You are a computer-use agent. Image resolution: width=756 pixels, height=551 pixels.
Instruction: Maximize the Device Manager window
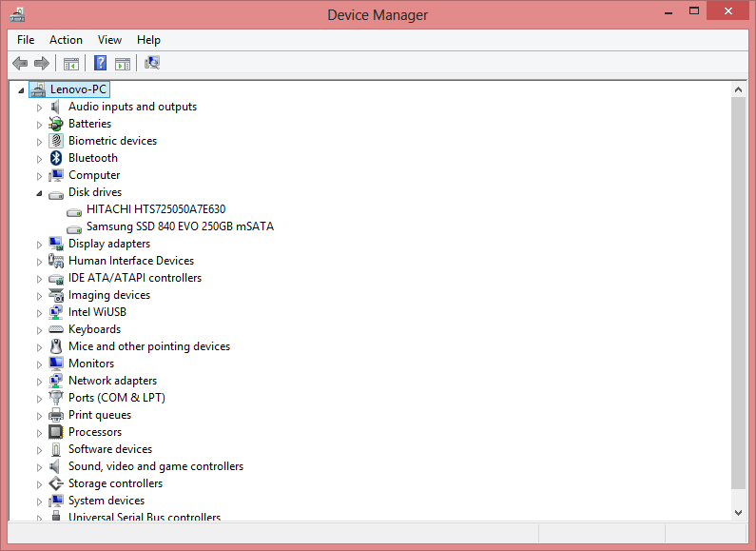pos(694,10)
